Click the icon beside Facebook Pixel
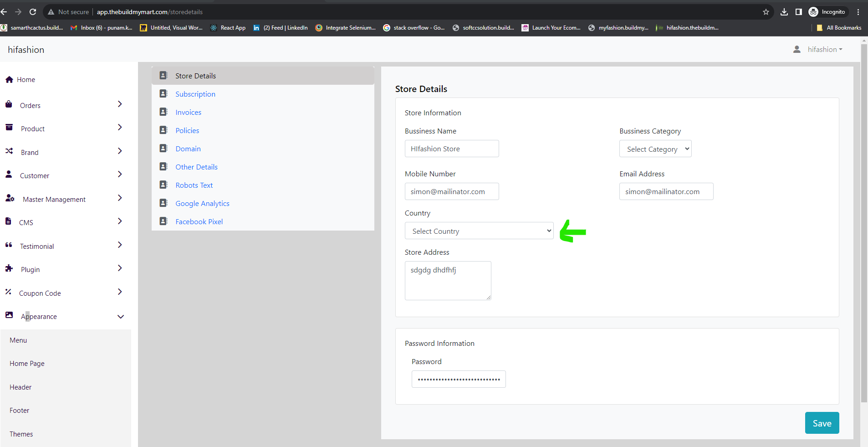868x447 pixels. (x=163, y=221)
